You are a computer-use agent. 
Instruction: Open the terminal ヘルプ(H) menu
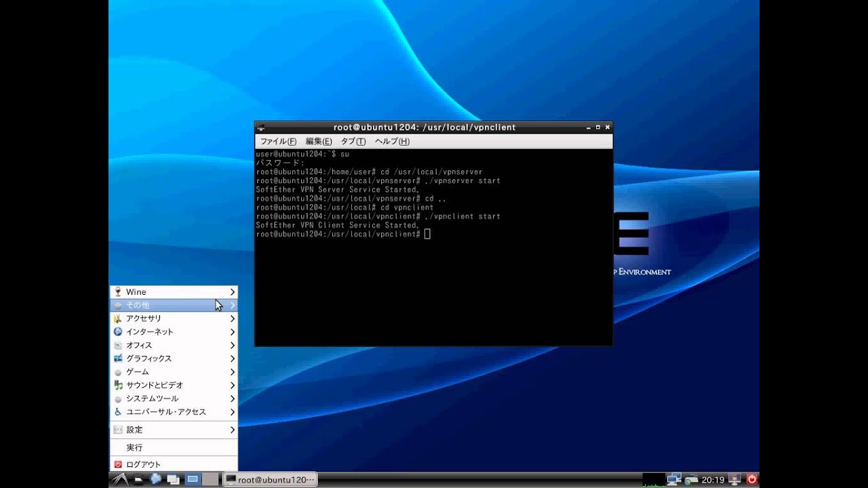[x=393, y=142]
